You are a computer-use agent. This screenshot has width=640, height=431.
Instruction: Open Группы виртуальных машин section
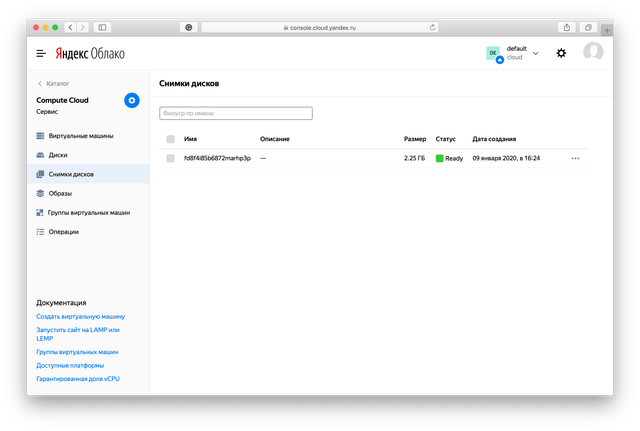pyautogui.click(x=89, y=213)
